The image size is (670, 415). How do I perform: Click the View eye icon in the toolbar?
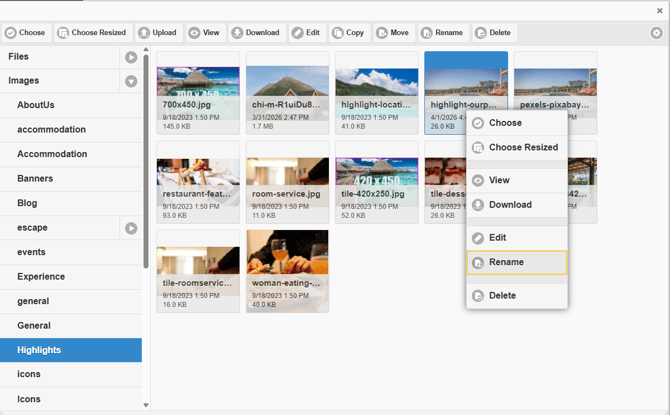[194, 33]
